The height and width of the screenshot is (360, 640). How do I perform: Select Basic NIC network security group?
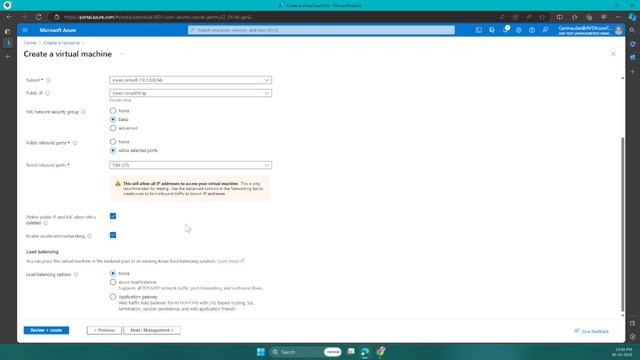click(x=113, y=120)
